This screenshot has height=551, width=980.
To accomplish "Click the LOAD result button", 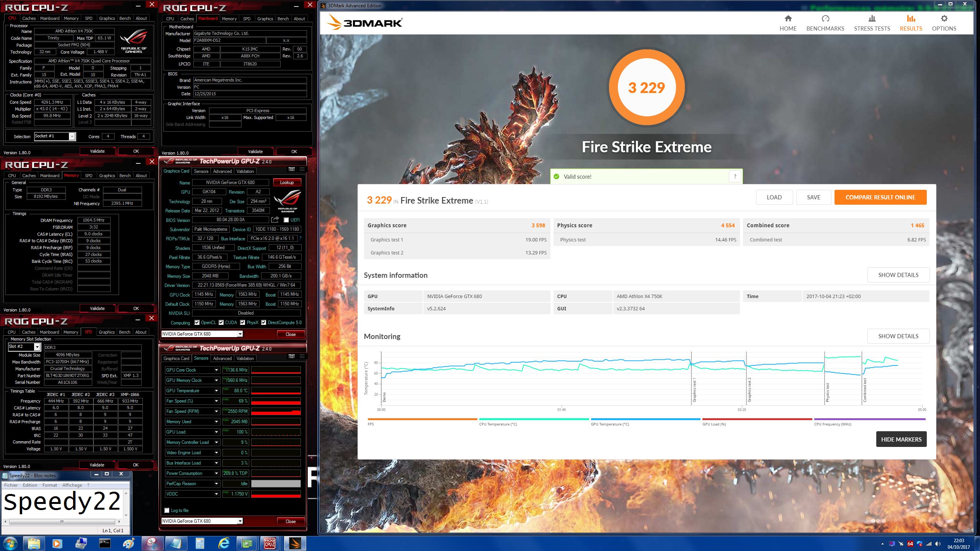I will (x=774, y=197).
